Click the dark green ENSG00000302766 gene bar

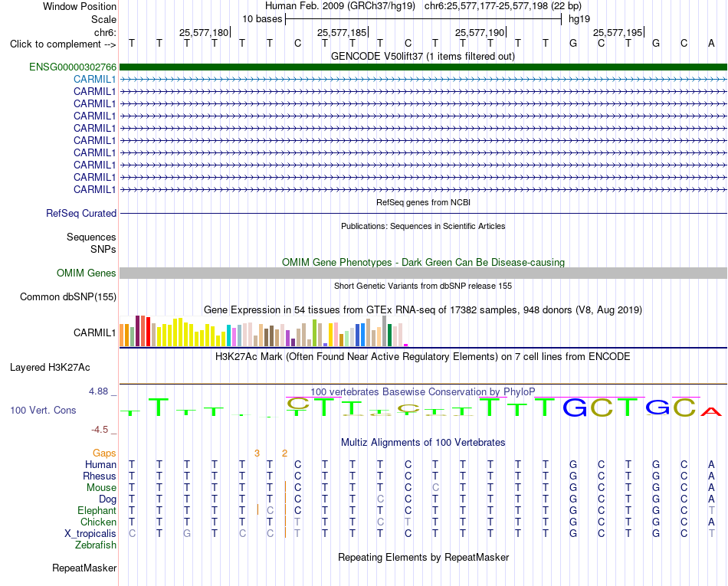(x=423, y=67)
